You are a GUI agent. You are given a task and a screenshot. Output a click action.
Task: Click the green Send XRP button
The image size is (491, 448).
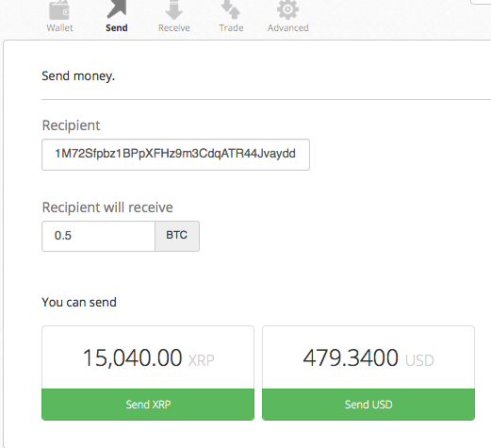click(148, 405)
